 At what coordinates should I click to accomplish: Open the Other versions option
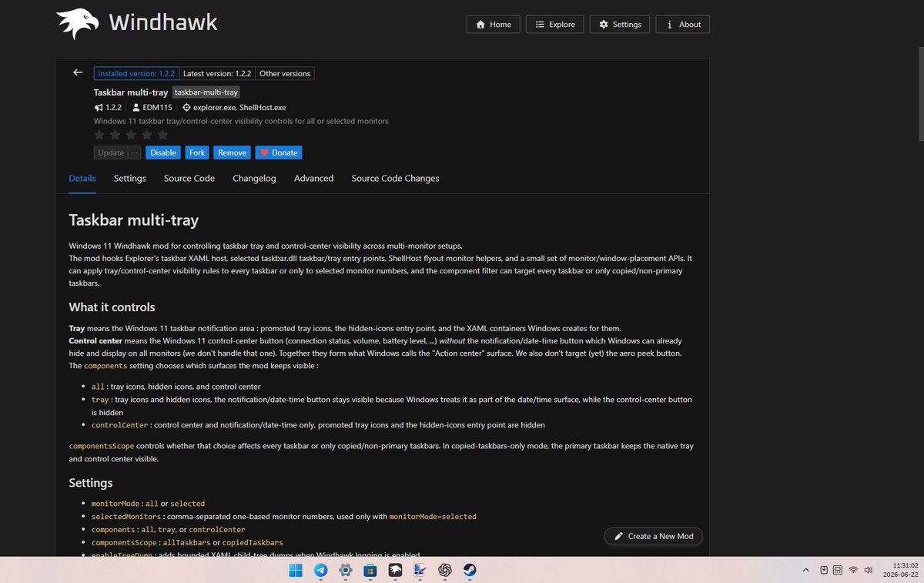pos(285,74)
